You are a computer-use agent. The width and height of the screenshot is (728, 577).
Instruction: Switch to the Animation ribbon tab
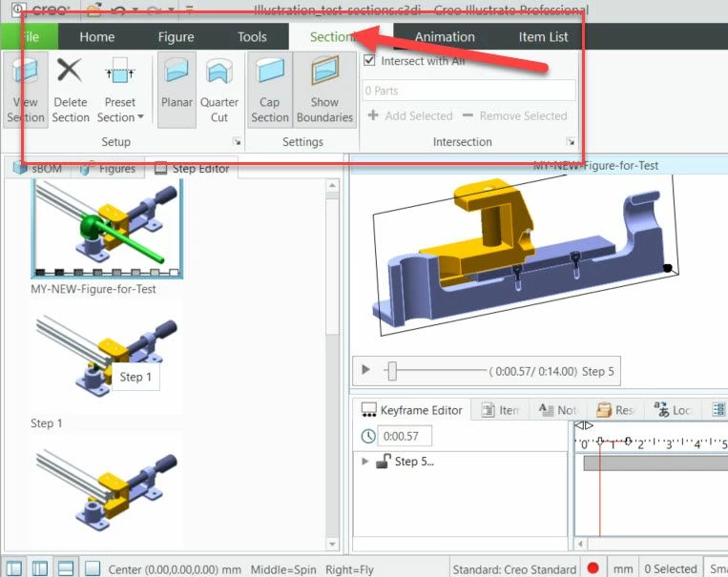tap(445, 36)
